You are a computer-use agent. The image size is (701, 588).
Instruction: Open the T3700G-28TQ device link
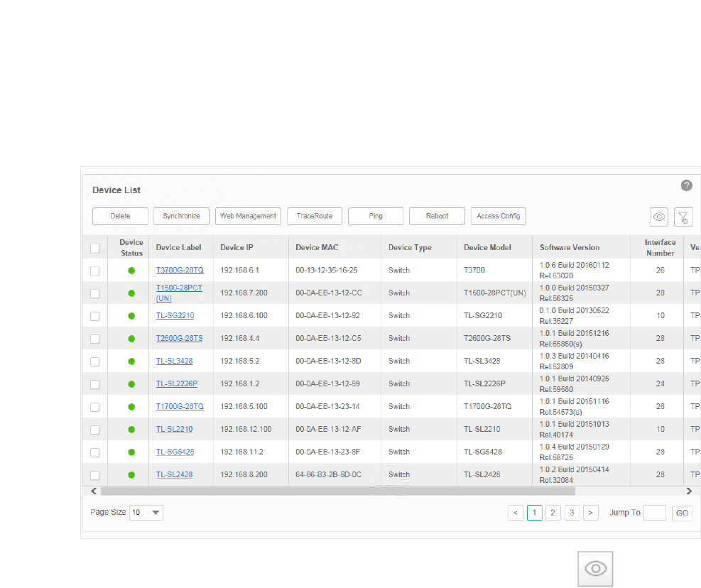[x=180, y=270]
